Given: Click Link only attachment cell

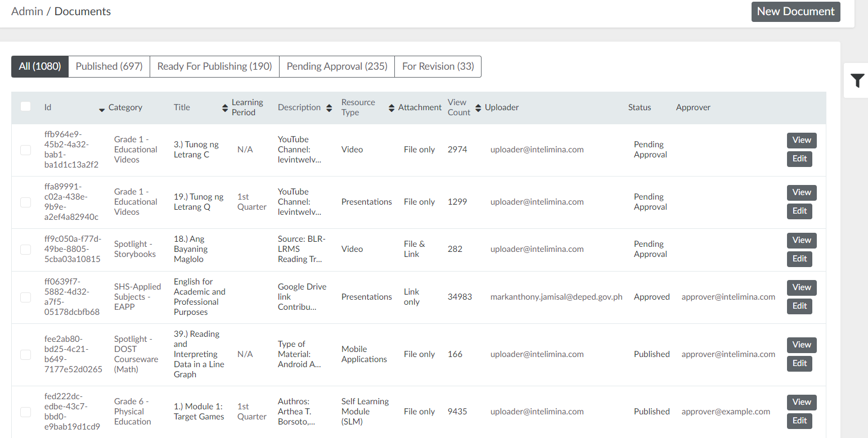Looking at the screenshot, I should click(x=412, y=297).
